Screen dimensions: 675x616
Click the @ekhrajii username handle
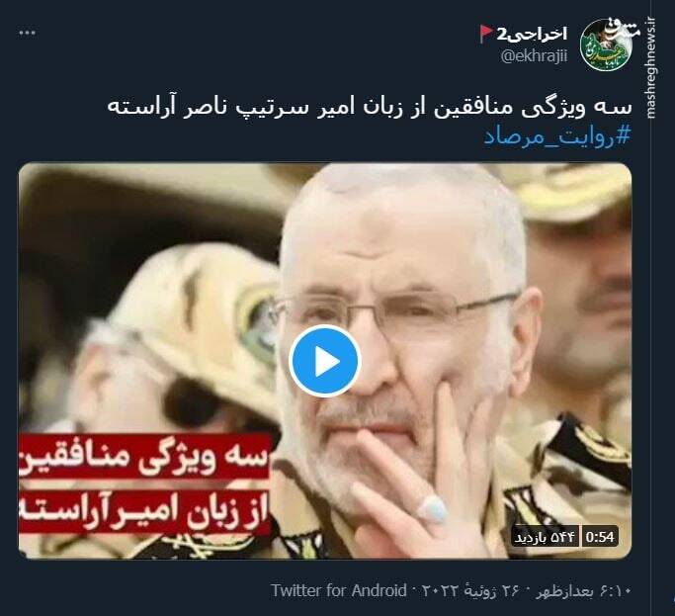point(535,56)
